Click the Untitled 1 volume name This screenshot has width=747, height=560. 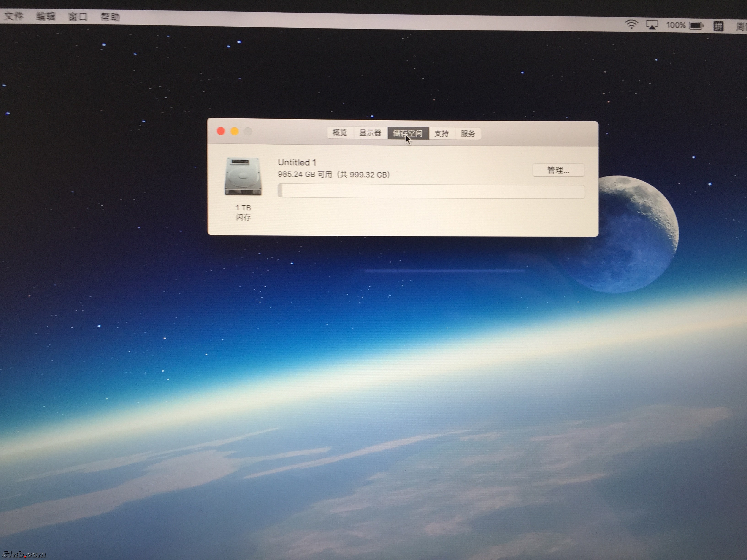[297, 162]
